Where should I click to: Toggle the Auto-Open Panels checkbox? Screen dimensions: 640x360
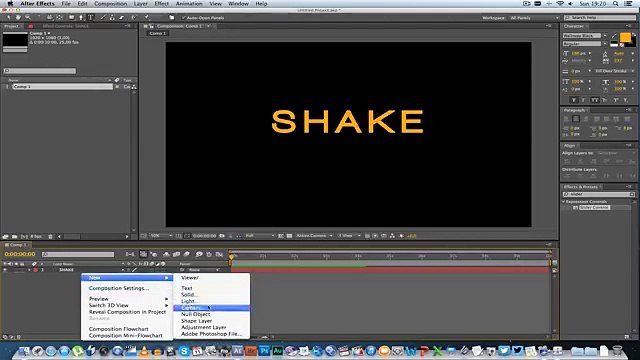(x=184, y=18)
